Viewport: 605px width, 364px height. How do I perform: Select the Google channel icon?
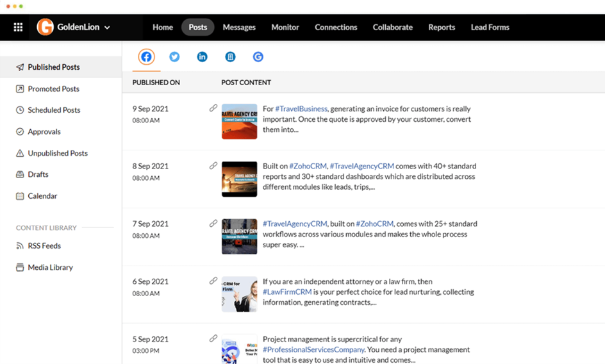click(258, 57)
